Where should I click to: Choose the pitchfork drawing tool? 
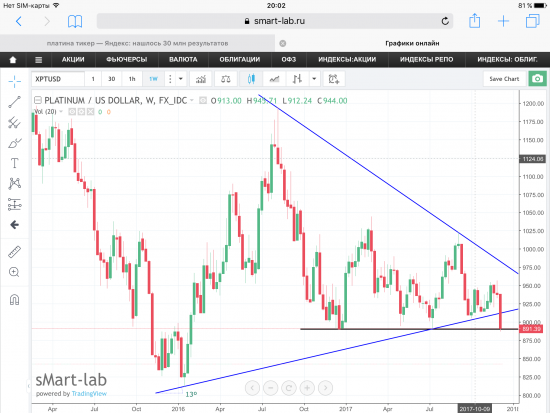point(15,122)
